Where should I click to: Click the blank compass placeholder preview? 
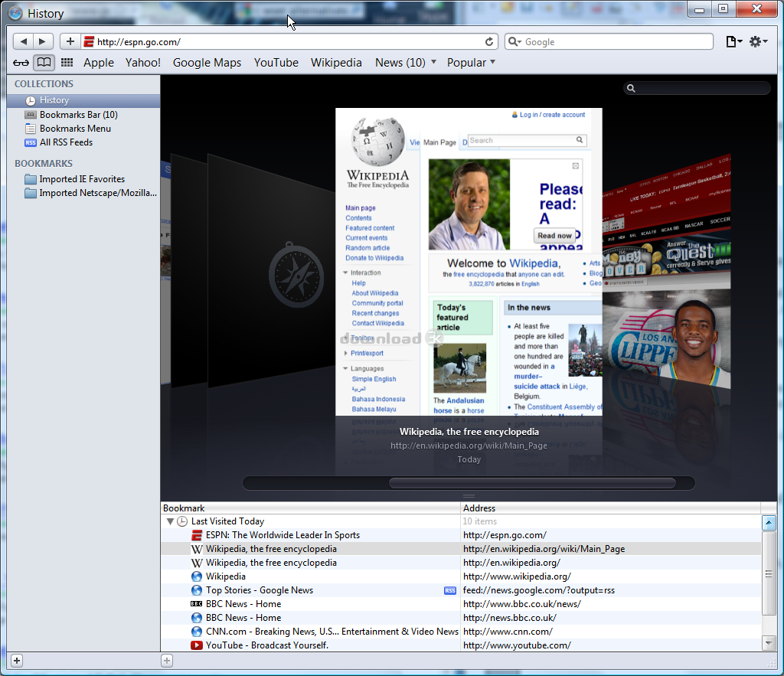[272, 270]
